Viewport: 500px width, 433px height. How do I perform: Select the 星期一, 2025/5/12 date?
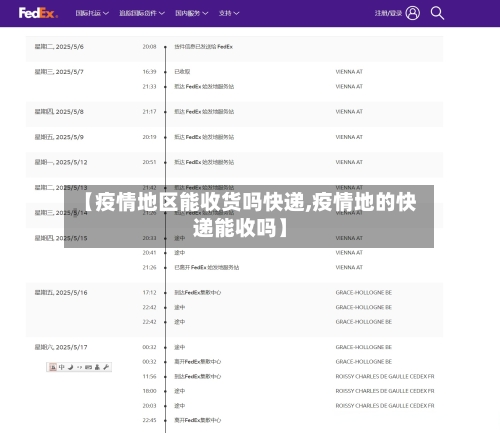(x=61, y=162)
